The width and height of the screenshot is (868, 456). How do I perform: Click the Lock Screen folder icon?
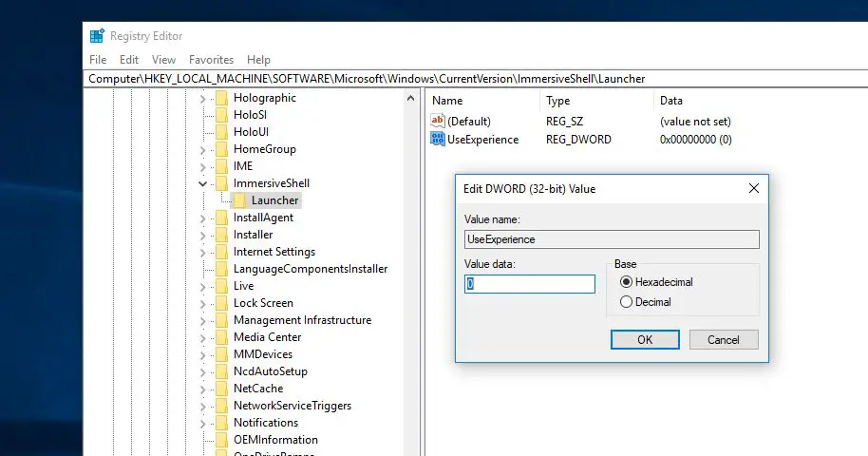click(x=221, y=304)
